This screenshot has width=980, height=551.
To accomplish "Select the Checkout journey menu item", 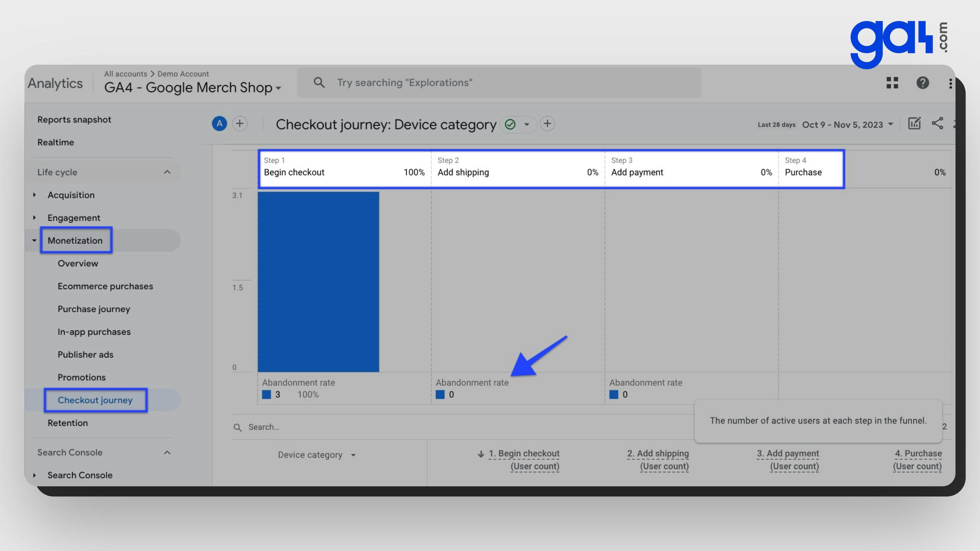I will coord(95,399).
